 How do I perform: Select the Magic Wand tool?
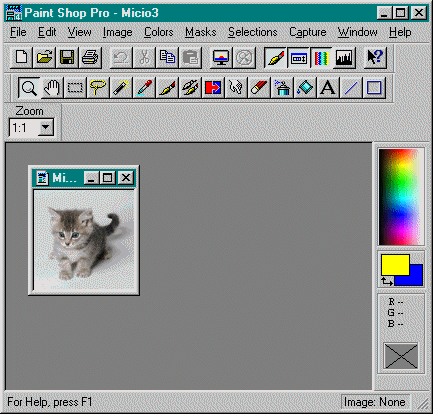[121, 88]
